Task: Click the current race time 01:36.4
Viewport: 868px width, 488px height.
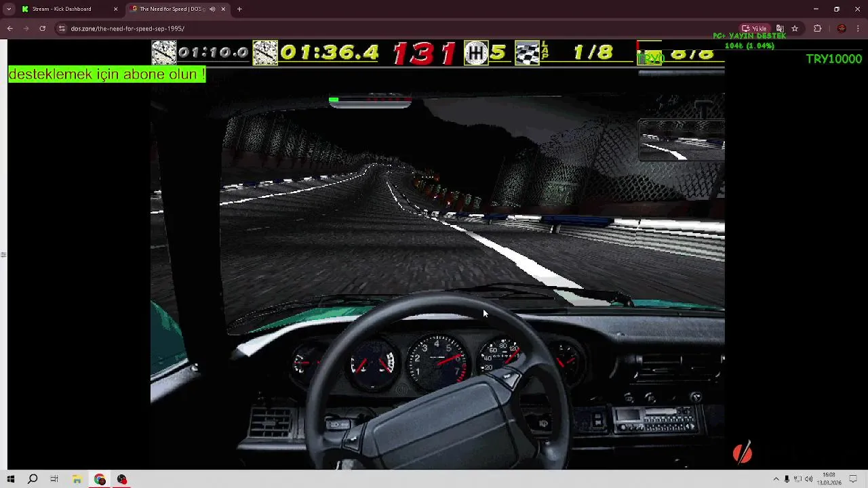Action: tap(329, 52)
